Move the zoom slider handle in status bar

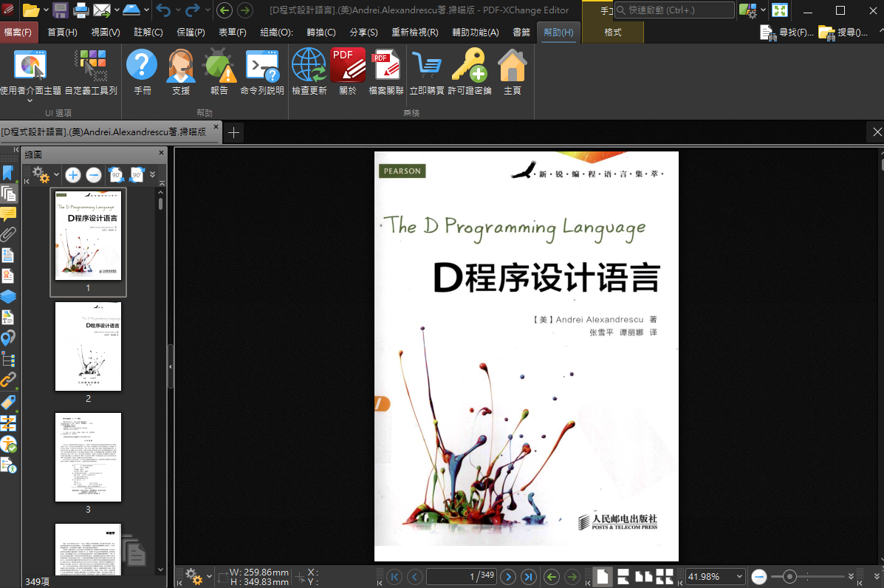pos(790,576)
